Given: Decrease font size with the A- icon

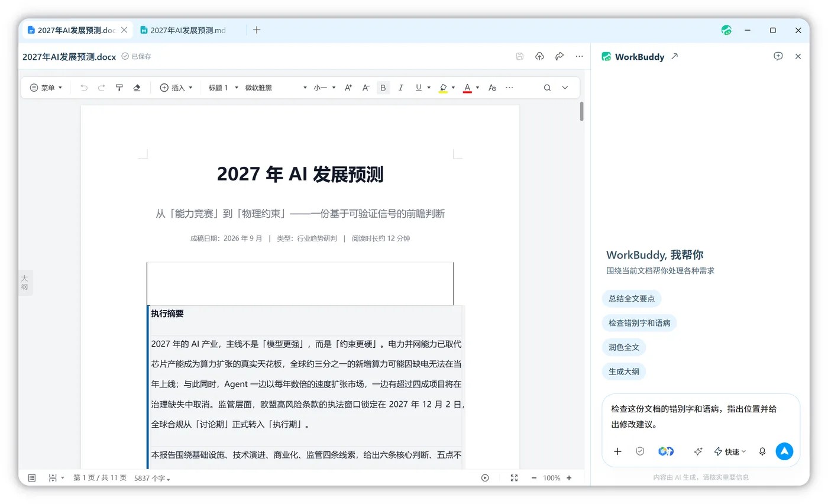Looking at the screenshot, I should (x=366, y=88).
